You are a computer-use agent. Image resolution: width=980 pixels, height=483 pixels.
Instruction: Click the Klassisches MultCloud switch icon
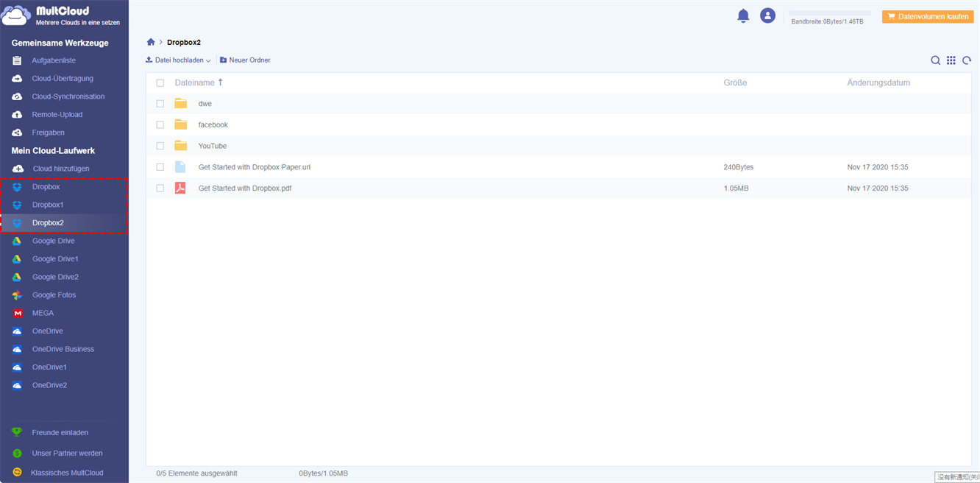click(17, 473)
